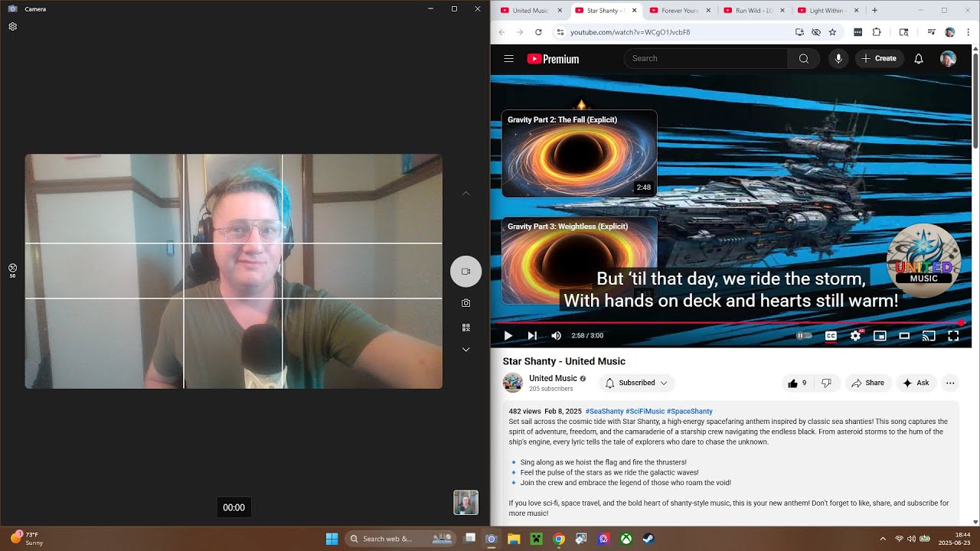The width and height of the screenshot is (980, 551).
Task: Open the #SpaceShanty hashtag link
Action: (690, 411)
